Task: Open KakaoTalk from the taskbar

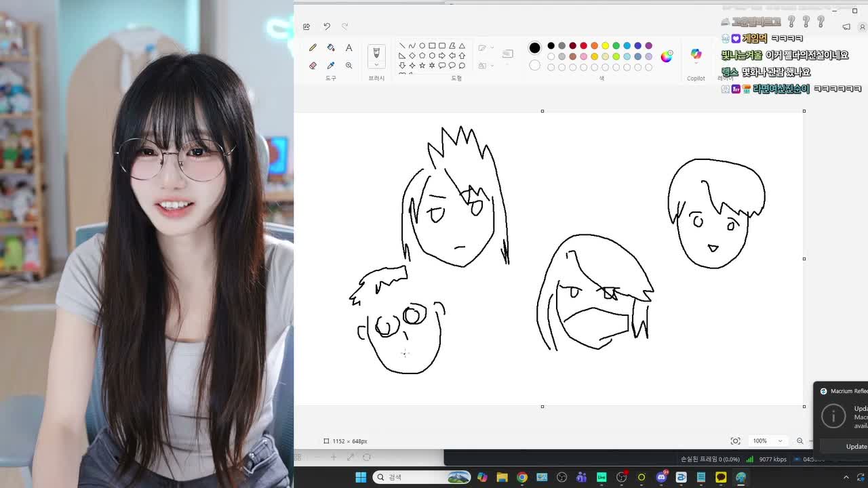Action: (721, 477)
